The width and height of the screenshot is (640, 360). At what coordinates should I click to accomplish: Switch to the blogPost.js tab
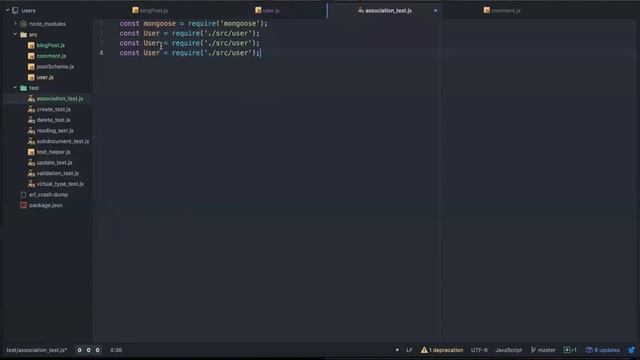click(150, 10)
